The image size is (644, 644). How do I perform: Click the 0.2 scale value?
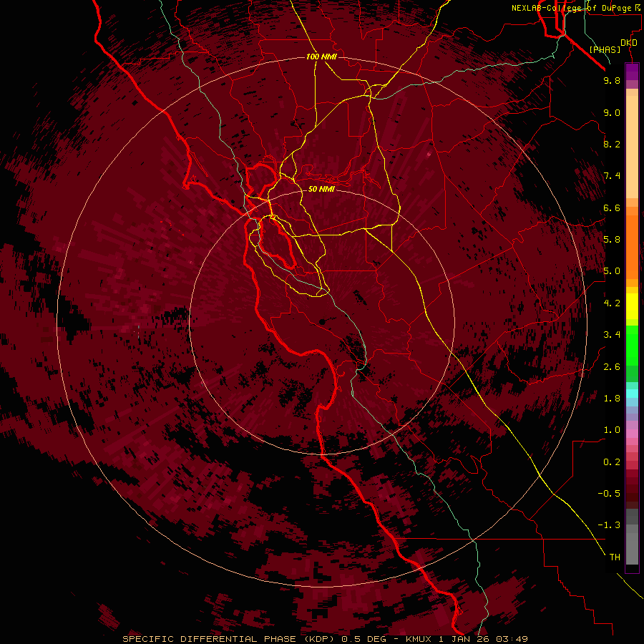612,462
